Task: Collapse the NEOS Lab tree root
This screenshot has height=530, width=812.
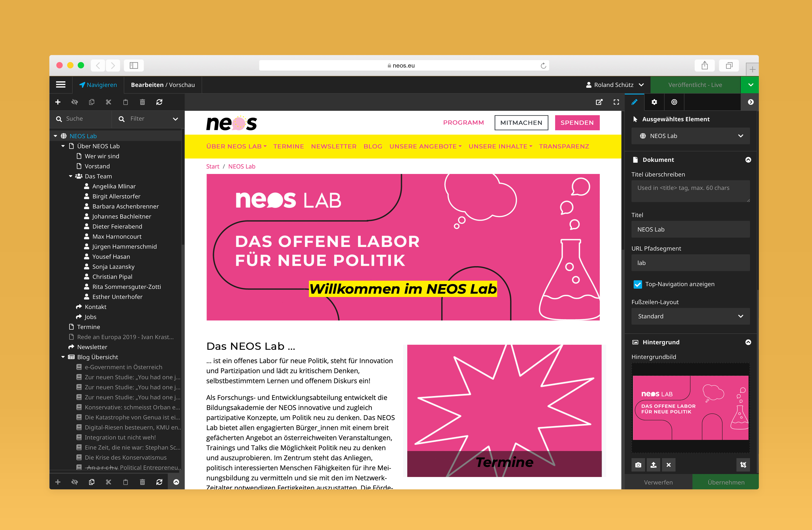Action: coord(55,136)
